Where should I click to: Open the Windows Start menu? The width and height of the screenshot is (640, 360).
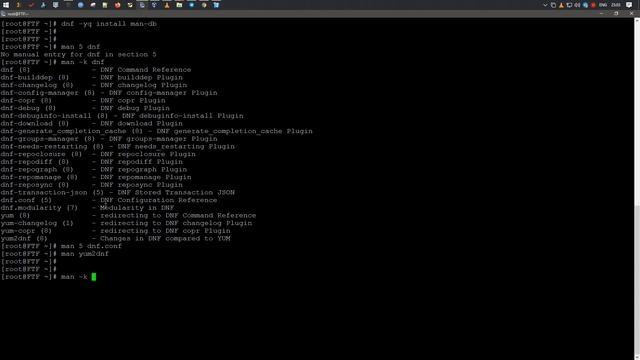[6, 5]
